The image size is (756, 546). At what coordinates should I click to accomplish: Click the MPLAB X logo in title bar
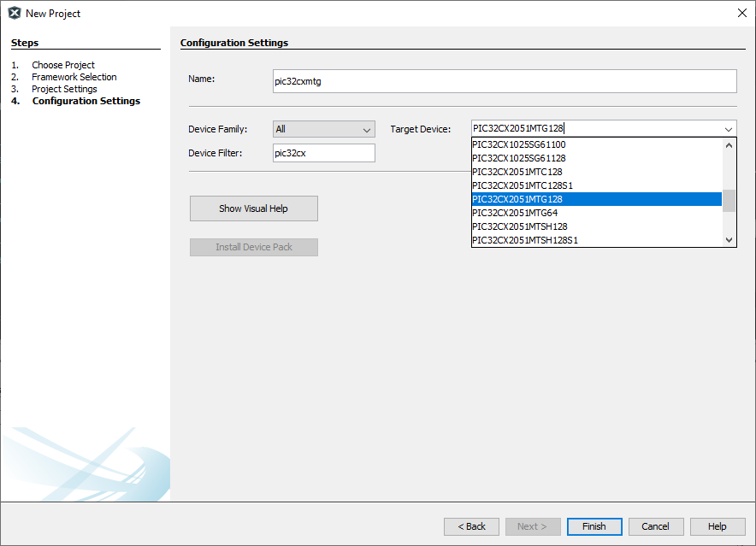(15, 13)
